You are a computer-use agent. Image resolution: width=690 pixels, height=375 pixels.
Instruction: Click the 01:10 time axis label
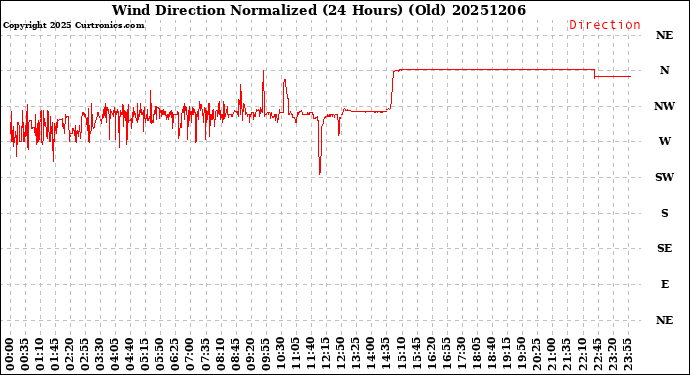coord(40,354)
